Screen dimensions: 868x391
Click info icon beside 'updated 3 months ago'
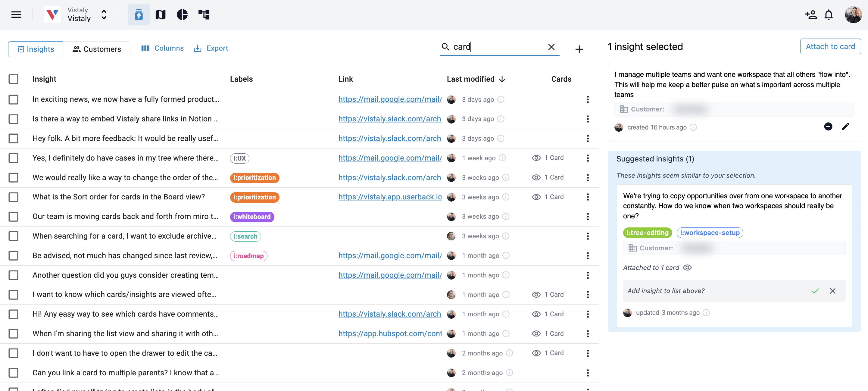tap(706, 313)
